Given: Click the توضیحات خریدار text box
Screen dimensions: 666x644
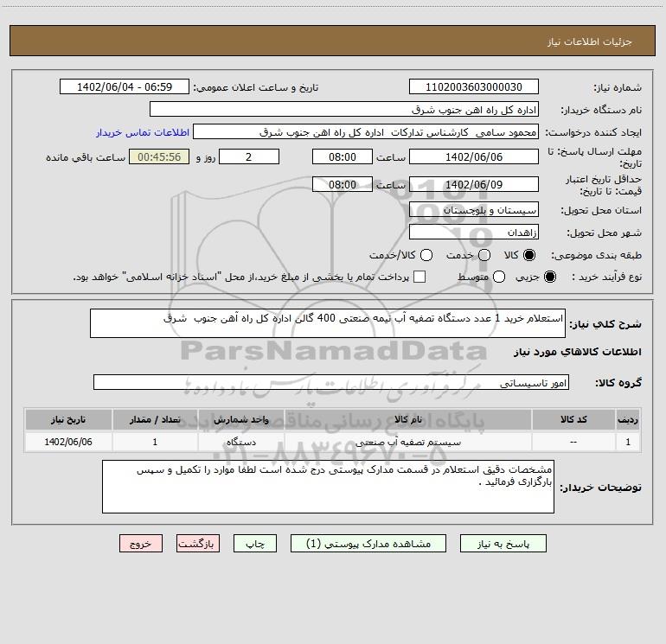Looking at the screenshot, I should [x=328, y=487].
